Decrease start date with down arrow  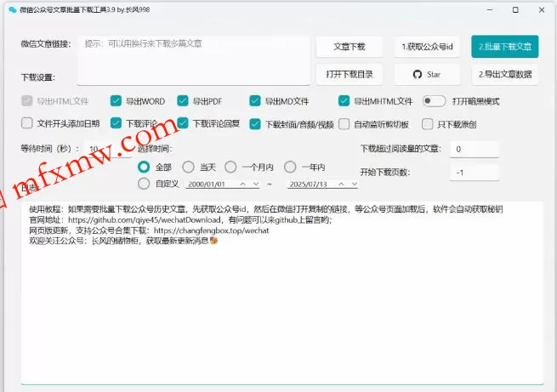pos(256,184)
